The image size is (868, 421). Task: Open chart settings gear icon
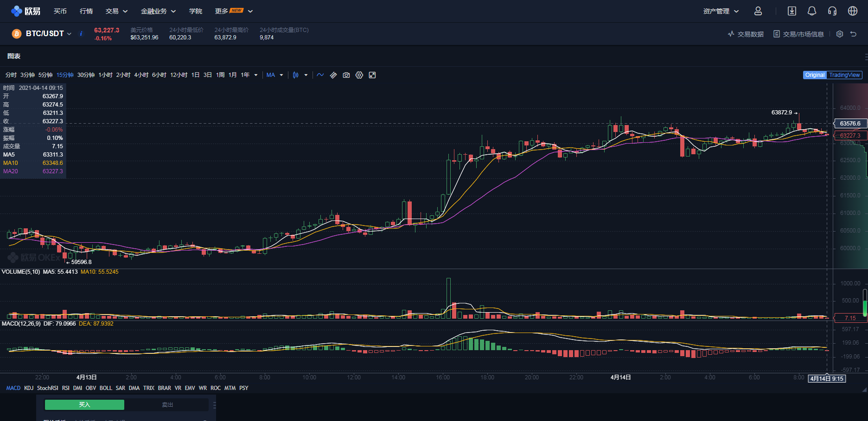[x=359, y=75]
